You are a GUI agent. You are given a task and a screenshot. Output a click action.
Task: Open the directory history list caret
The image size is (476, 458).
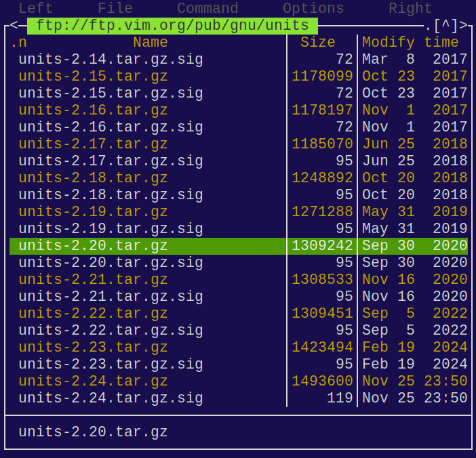[446, 26]
